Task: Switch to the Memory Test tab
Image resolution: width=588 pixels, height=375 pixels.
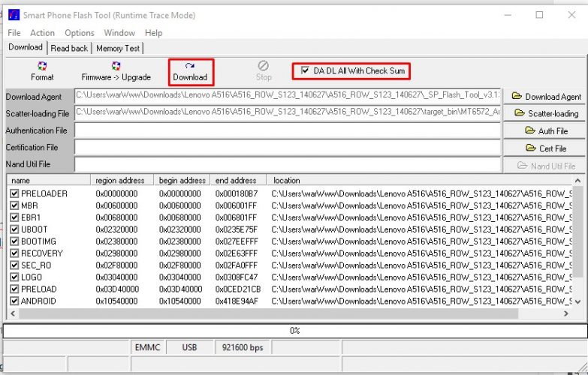Action: pyautogui.click(x=118, y=48)
